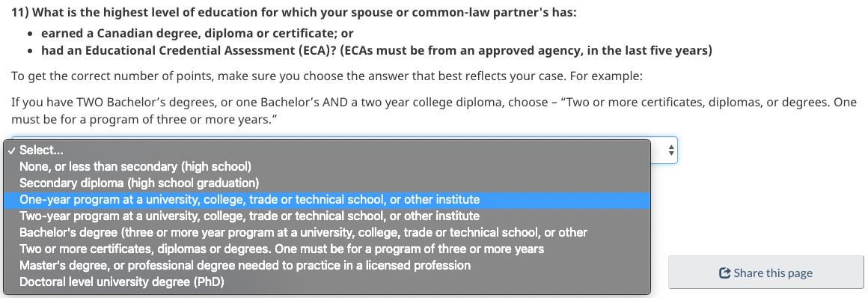Click the 'If you have TWO Bachelor's degrees' paragraph
This screenshot has width=868, height=298.
(434, 103)
